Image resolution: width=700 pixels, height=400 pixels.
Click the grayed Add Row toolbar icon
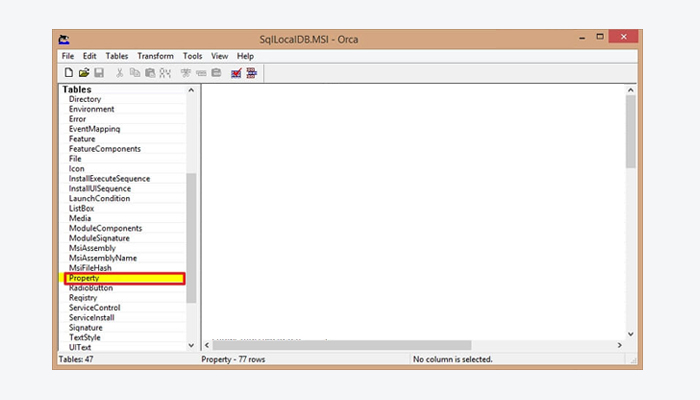pos(201,73)
